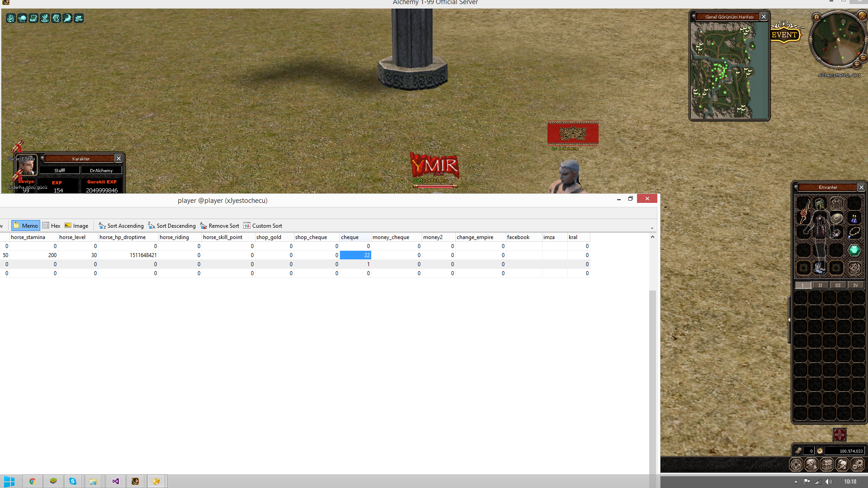The width and height of the screenshot is (868, 488).
Task: Collapse the inventory side panel arrow
Action: tap(789, 319)
